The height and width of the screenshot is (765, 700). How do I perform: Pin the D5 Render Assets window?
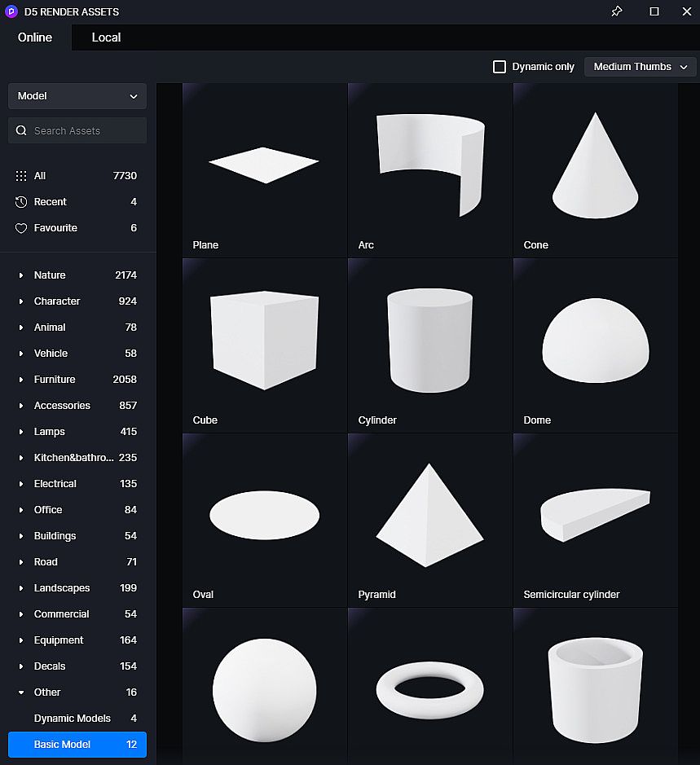616,11
